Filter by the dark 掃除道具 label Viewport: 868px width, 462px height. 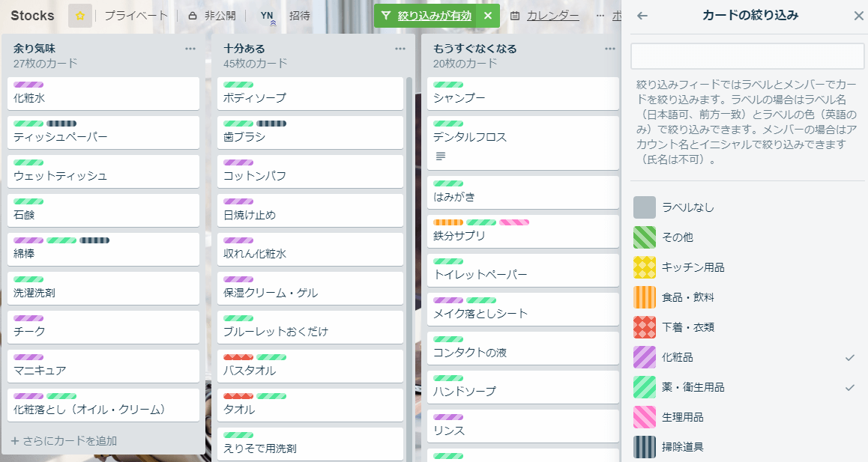[x=747, y=447]
